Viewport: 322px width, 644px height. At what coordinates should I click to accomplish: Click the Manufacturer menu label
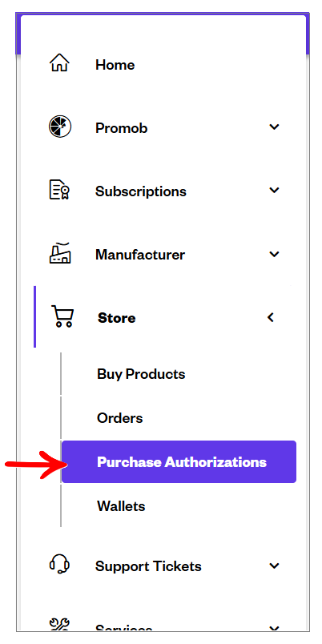pos(140,255)
